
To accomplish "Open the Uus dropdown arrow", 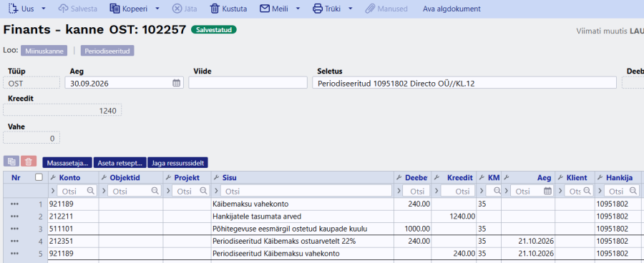I will click(44, 9).
